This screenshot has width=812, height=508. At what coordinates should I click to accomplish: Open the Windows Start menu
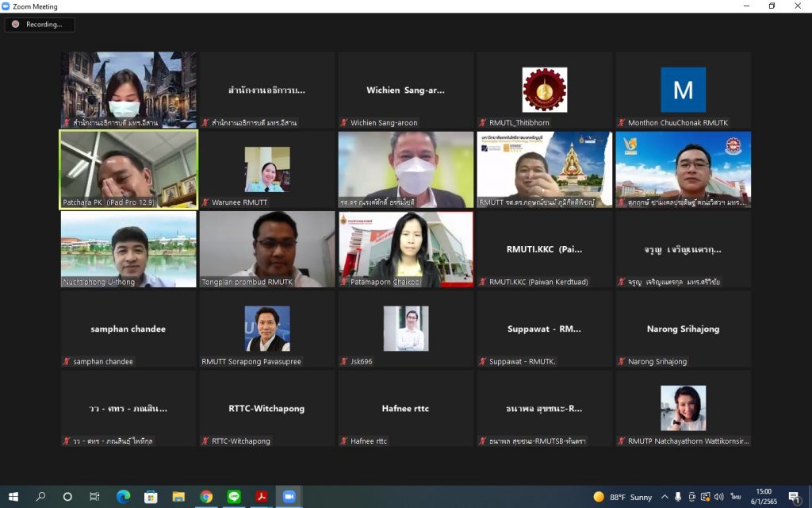13,497
